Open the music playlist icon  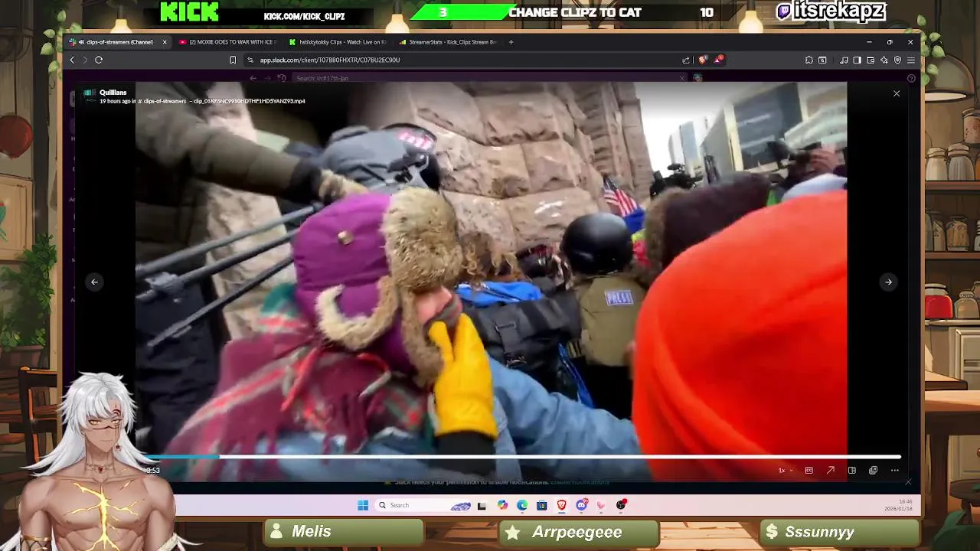click(x=844, y=60)
